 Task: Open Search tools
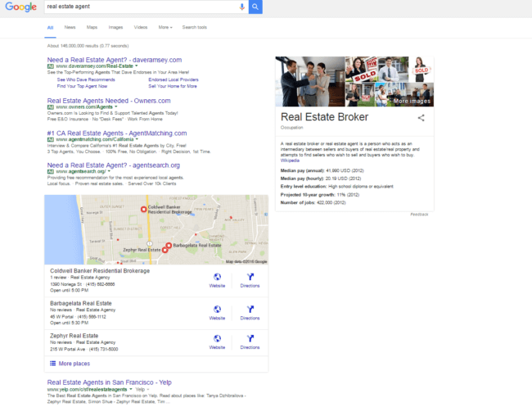(x=195, y=27)
